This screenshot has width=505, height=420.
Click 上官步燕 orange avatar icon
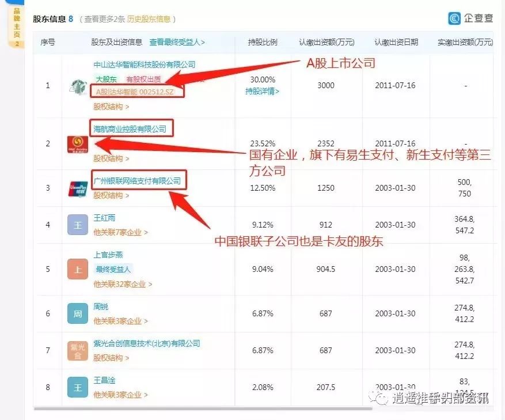coord(78,269)
